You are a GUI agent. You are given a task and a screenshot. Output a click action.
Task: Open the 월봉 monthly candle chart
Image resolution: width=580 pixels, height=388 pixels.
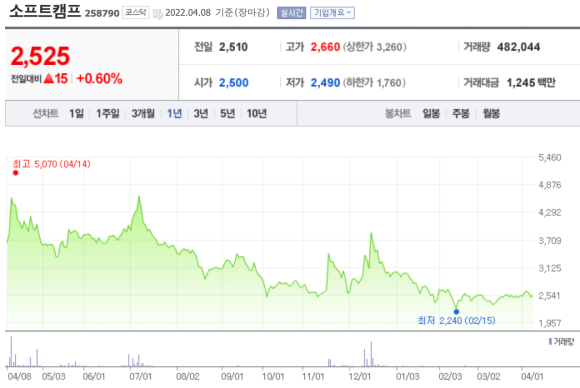pyautogui.click(x=491, y=113)
